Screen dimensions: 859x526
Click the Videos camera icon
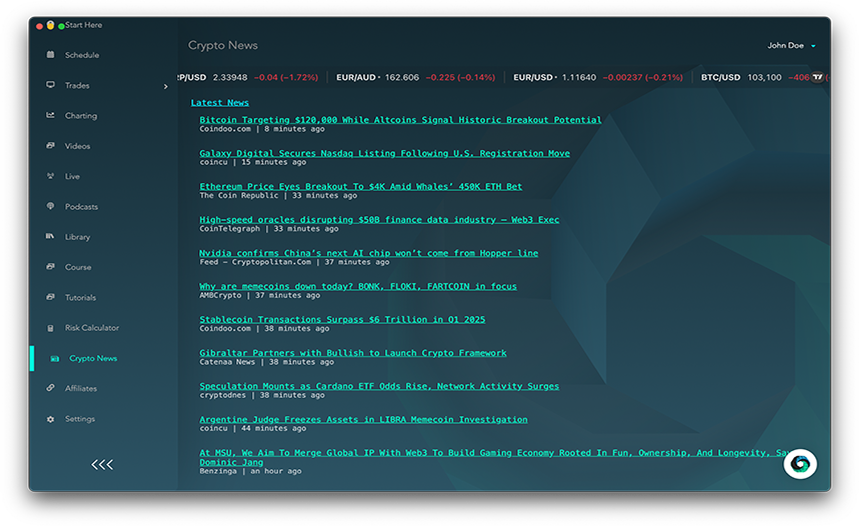point(50,146)
